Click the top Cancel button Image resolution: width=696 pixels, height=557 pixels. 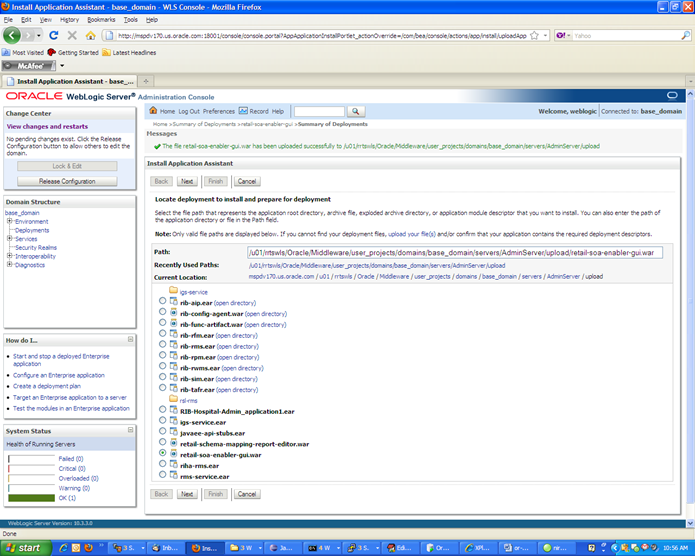pos(247,181)
